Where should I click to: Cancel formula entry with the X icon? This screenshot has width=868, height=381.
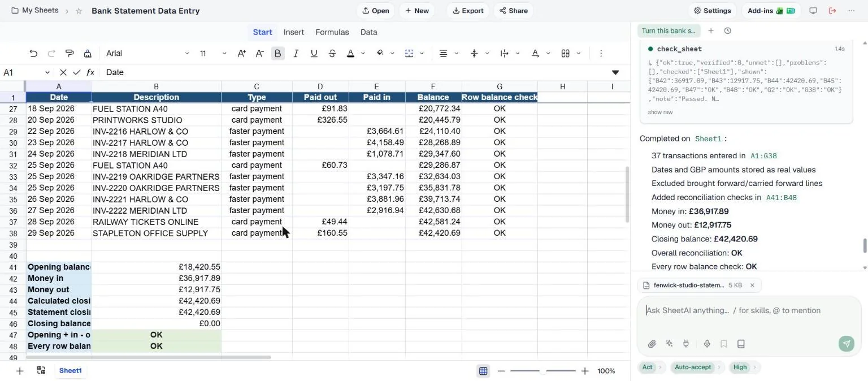[x=63, y=72]
